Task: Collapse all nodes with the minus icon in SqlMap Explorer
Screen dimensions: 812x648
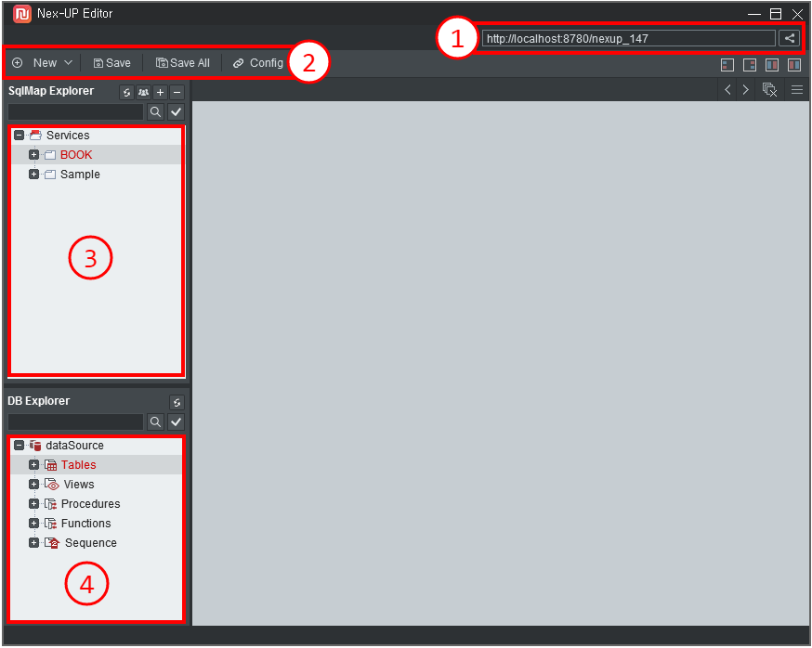Action: pyautogui.click(x=177, y=93)
